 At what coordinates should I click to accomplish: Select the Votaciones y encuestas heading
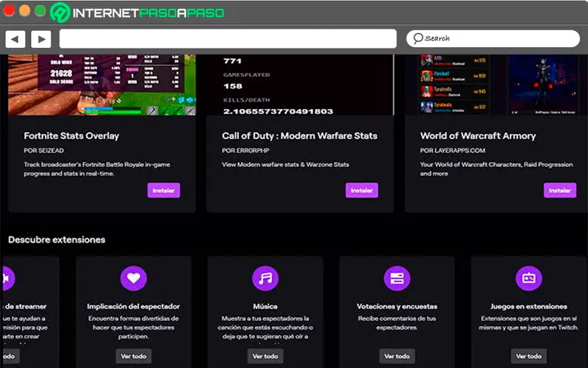coord(397,306)
